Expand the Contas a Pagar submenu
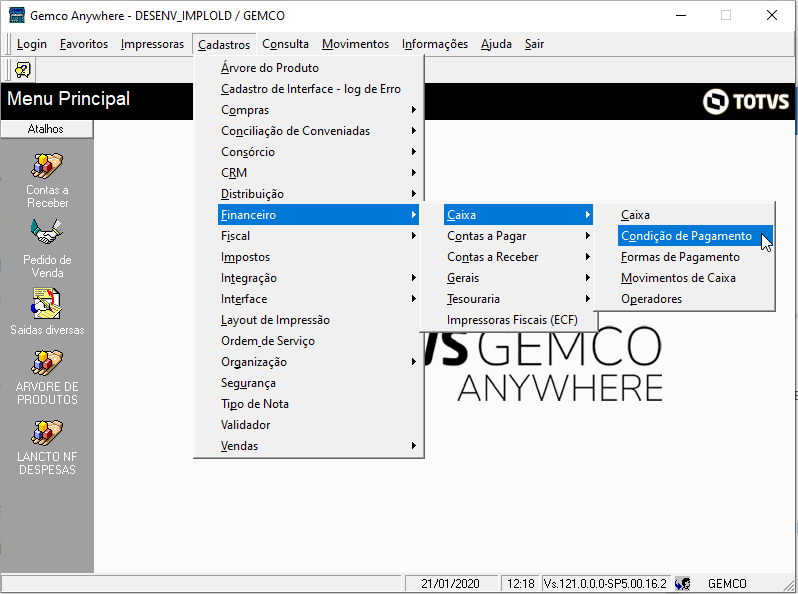 point(518,236)
